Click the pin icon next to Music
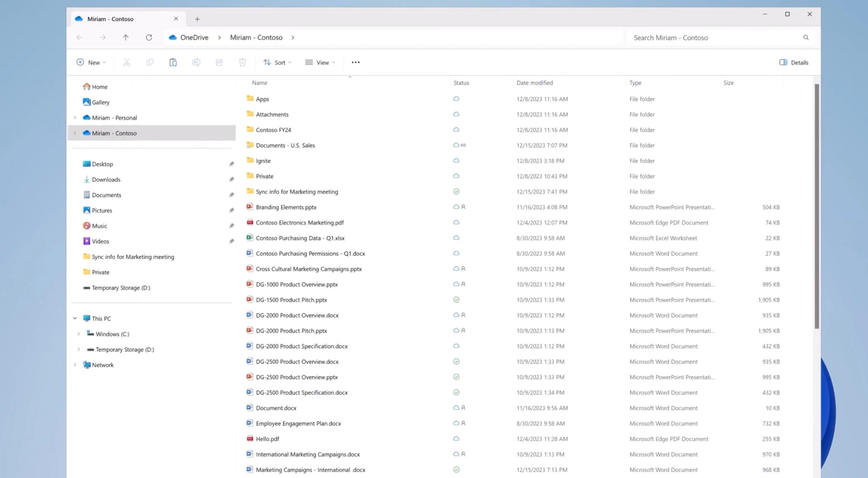The height and width of the screenshot is (478, 868). (x=232, y=226)
